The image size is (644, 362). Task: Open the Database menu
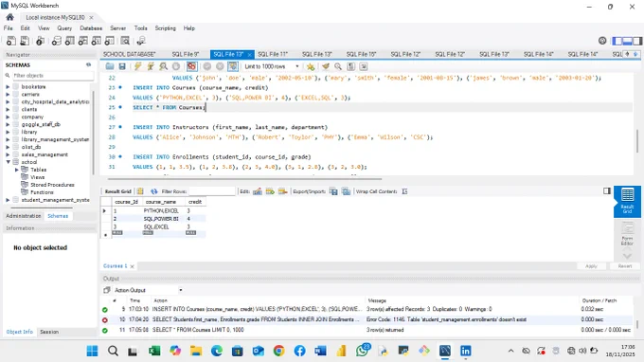(x=91, y=28)
